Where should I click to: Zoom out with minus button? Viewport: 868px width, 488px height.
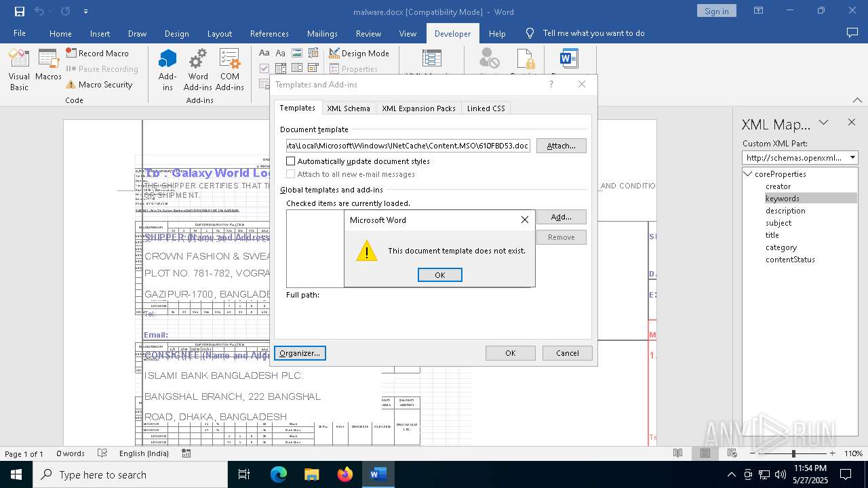pyautogui.click(x=753, y=453)
